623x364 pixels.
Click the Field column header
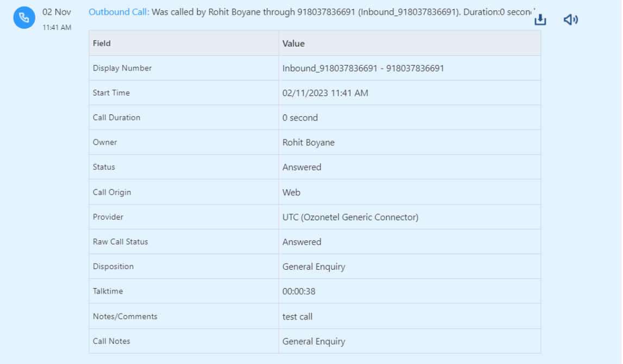[102, 43]
